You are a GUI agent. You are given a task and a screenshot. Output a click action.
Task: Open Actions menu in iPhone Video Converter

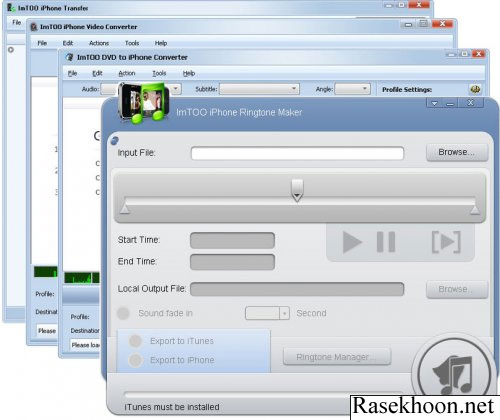[x=99, y=43]
